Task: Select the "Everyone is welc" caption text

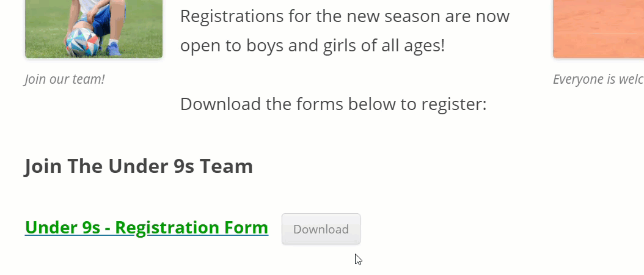Action: tap(598, 79)
